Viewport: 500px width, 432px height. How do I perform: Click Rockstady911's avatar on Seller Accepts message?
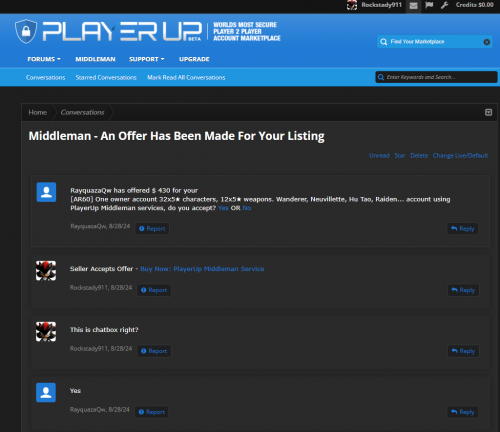46,271
